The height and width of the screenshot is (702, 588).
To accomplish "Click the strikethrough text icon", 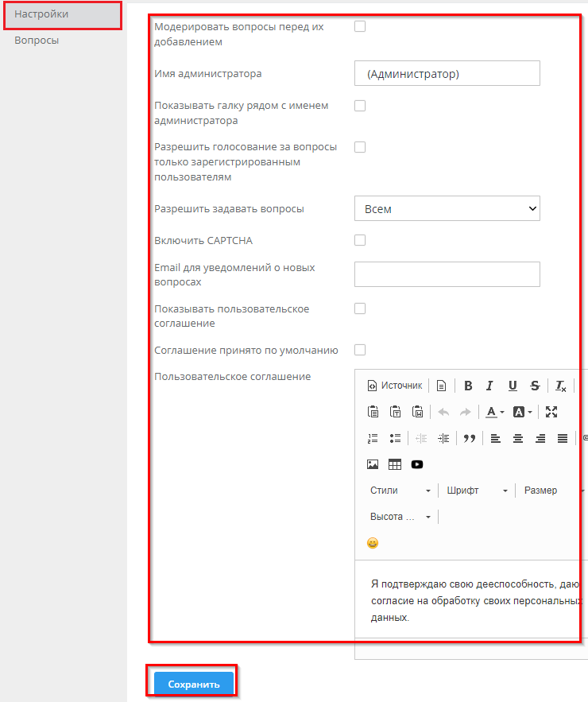I will pyautogui.click(x=535, y=386).
